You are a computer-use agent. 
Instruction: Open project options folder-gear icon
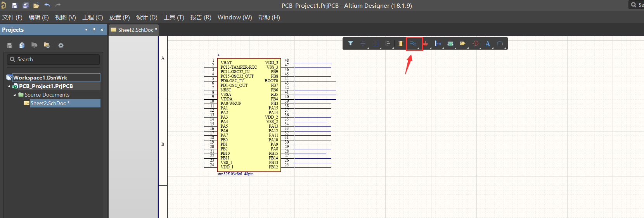47,45
